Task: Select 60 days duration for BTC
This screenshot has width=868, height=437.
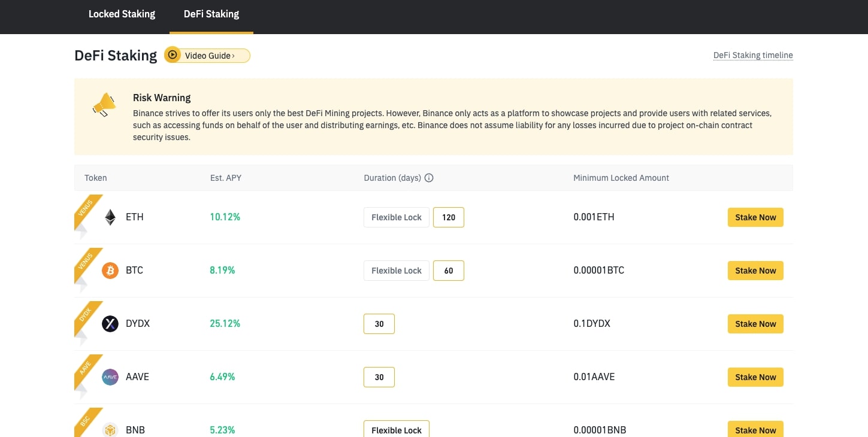Action: (x=449, y=271)
